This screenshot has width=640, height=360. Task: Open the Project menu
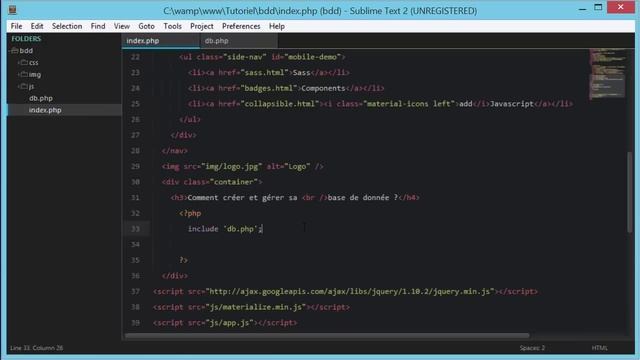pyautogui.click(x=202, y=26)
